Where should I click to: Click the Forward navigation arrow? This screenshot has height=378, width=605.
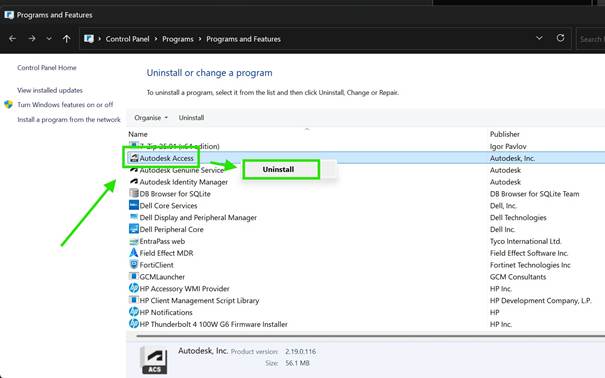[32, 39]
